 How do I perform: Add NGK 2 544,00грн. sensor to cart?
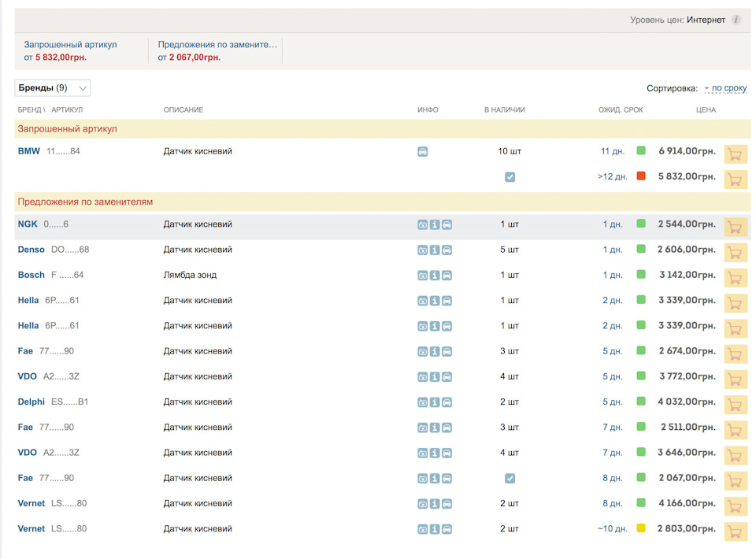[x=736, y=227]
